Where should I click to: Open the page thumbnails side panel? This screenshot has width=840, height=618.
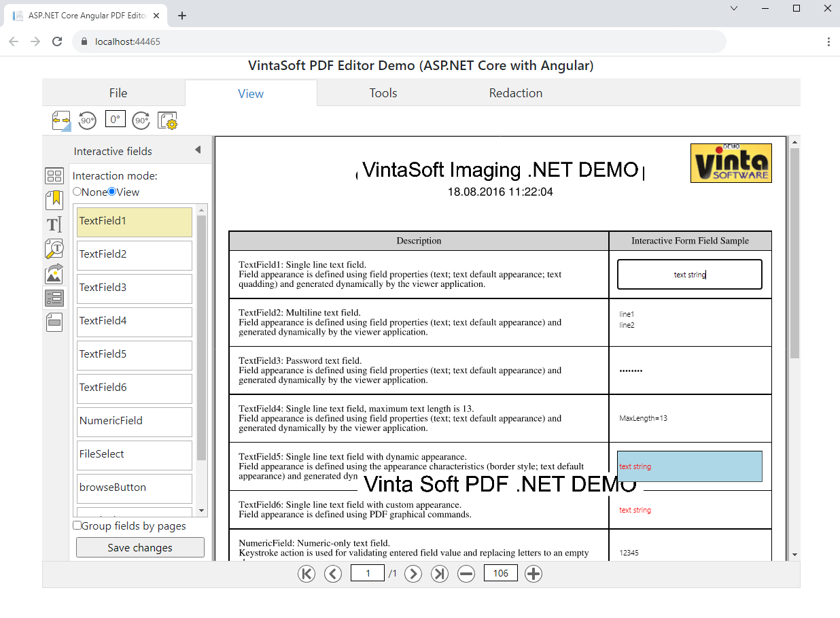[x=54, y=176]
